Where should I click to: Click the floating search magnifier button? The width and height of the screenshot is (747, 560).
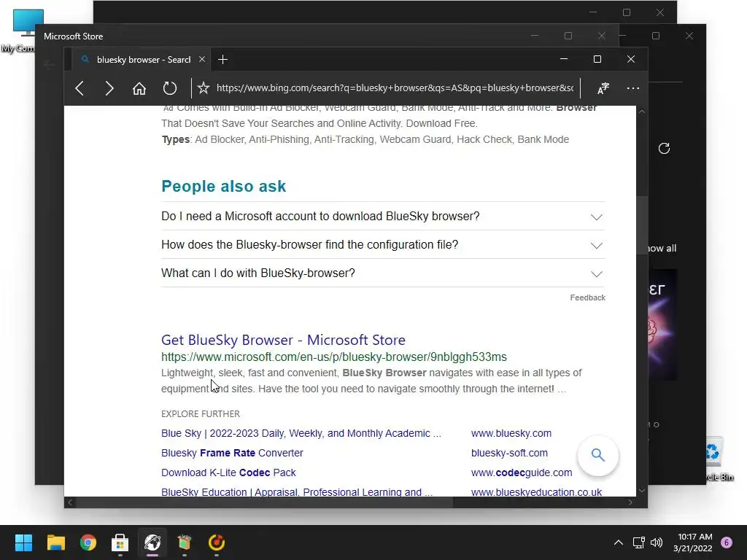[598, 455]
